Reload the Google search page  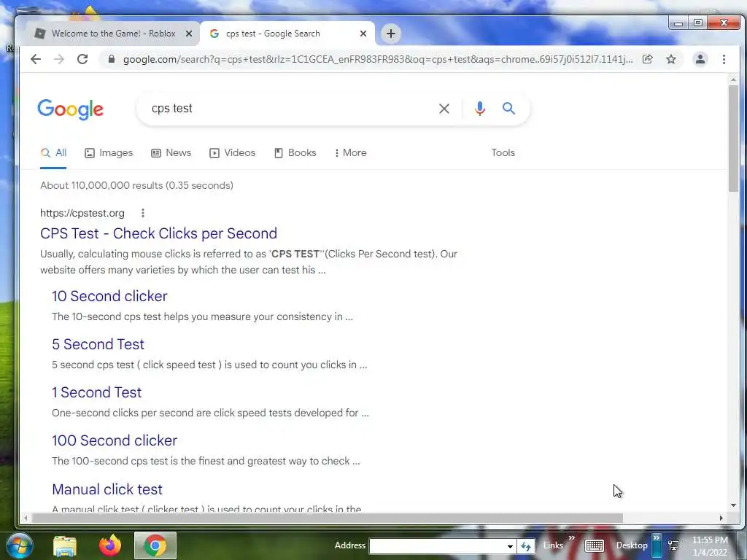click(x=82, y=59)
